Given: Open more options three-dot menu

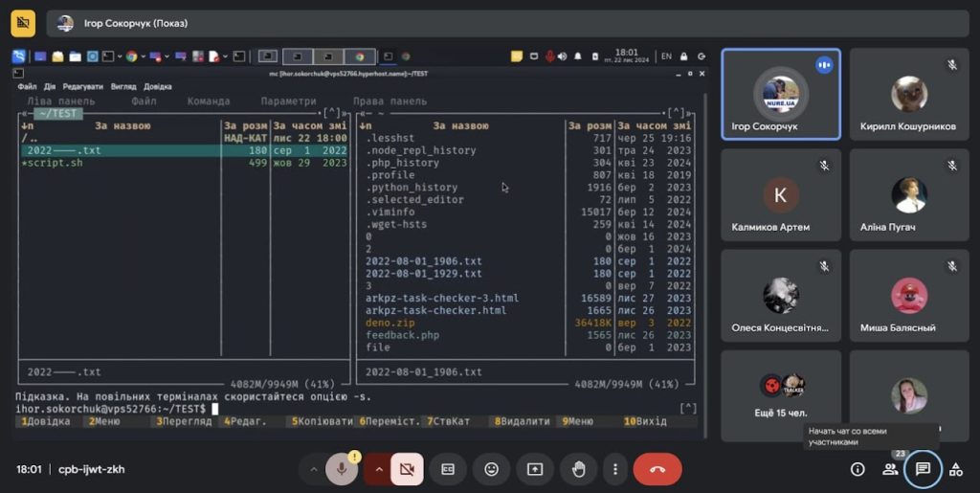Looking at the screenshot, I should tap(615, 469).
